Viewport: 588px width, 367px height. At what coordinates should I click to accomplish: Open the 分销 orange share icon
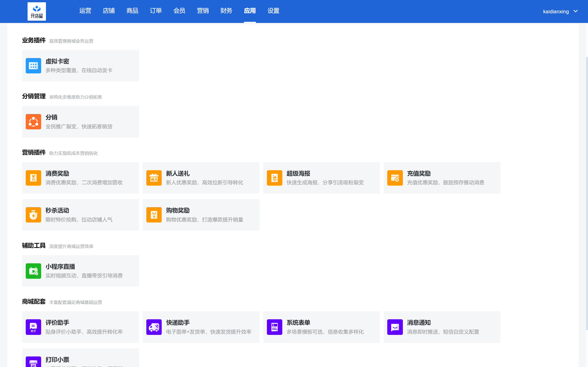(33, 122)
